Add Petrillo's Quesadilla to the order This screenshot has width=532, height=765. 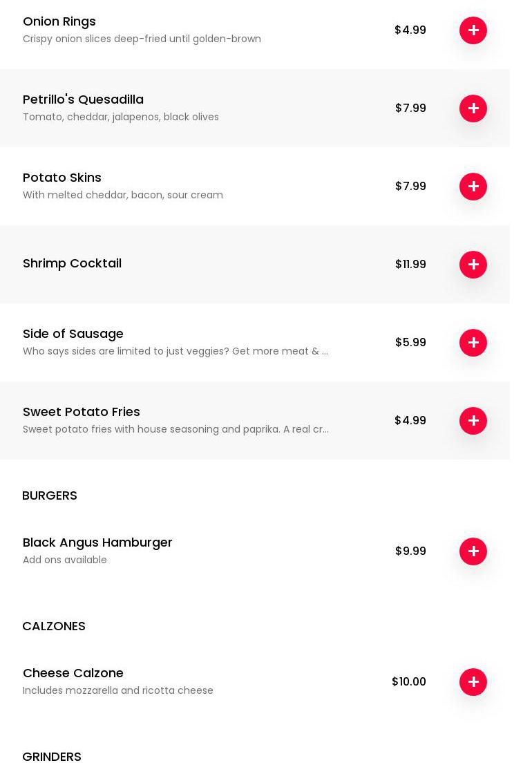[x=473, y=108]
